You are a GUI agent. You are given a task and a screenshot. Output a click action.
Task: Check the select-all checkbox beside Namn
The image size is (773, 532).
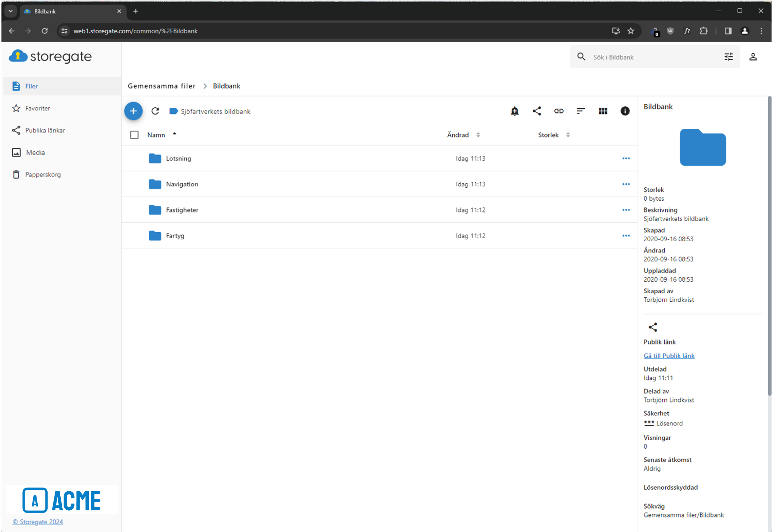(x=134, y=135)
